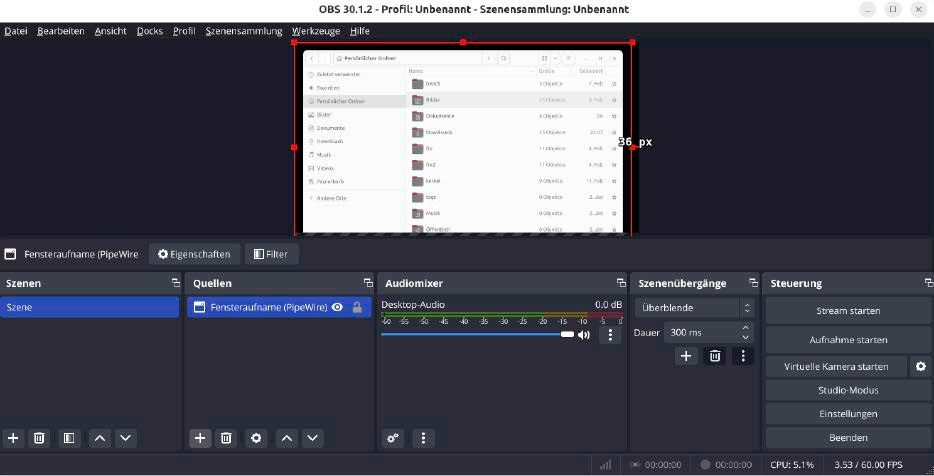934x476 pixels.
Task: Enable Studio-Modus
Action: pos(848,391)
